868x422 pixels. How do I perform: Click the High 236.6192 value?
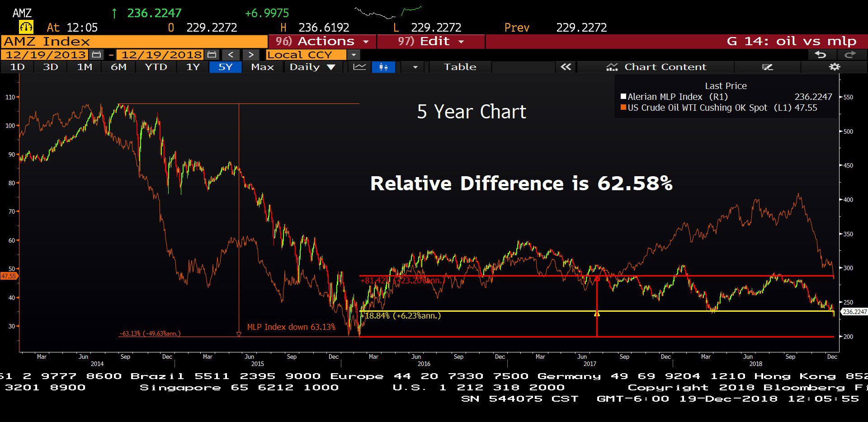pos(324,28)
